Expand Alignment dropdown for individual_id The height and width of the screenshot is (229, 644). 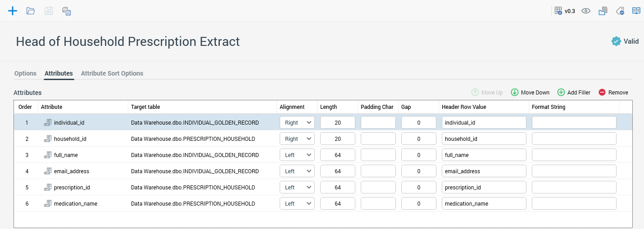click(x=297, y=122)
